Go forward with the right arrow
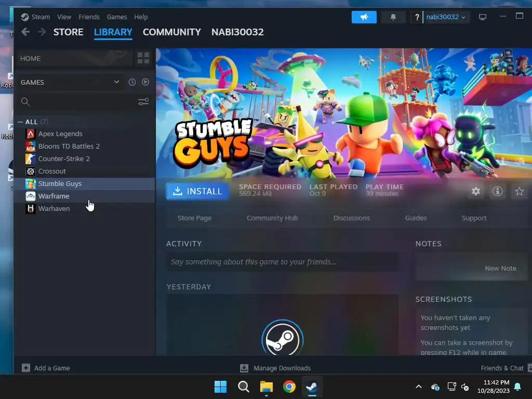This screenshot has width=532, height=399. (42, 32)
